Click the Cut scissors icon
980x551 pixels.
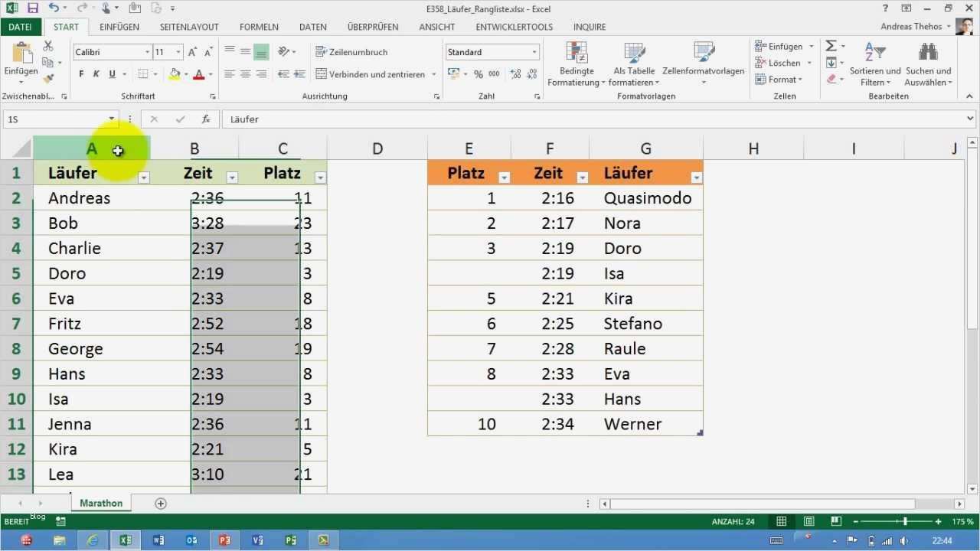click(48, 47)
